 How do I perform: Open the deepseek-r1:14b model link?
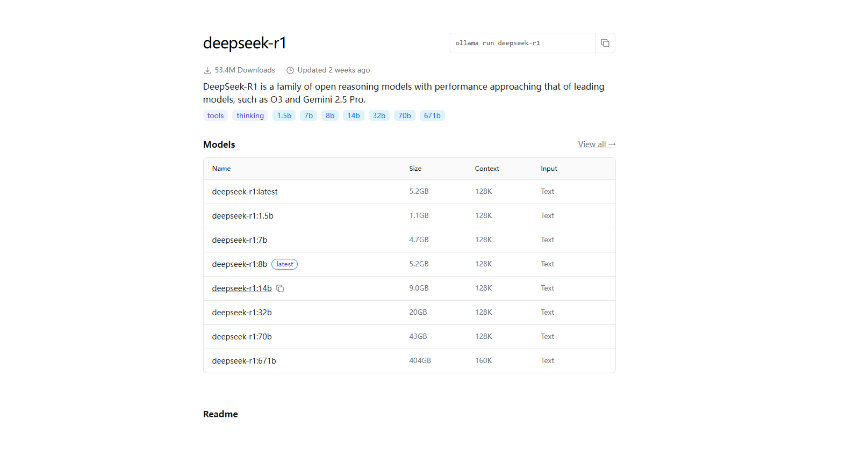[242, 288]
